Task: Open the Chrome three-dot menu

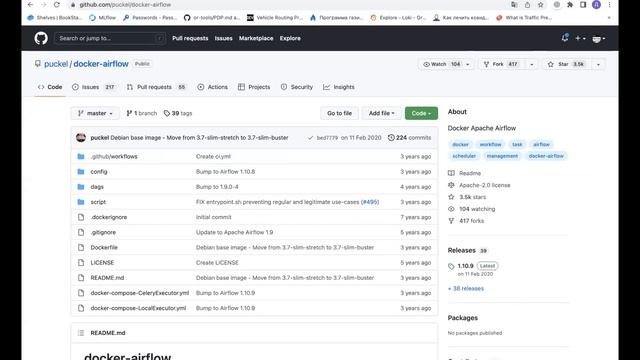Action: tap(609, 4)
